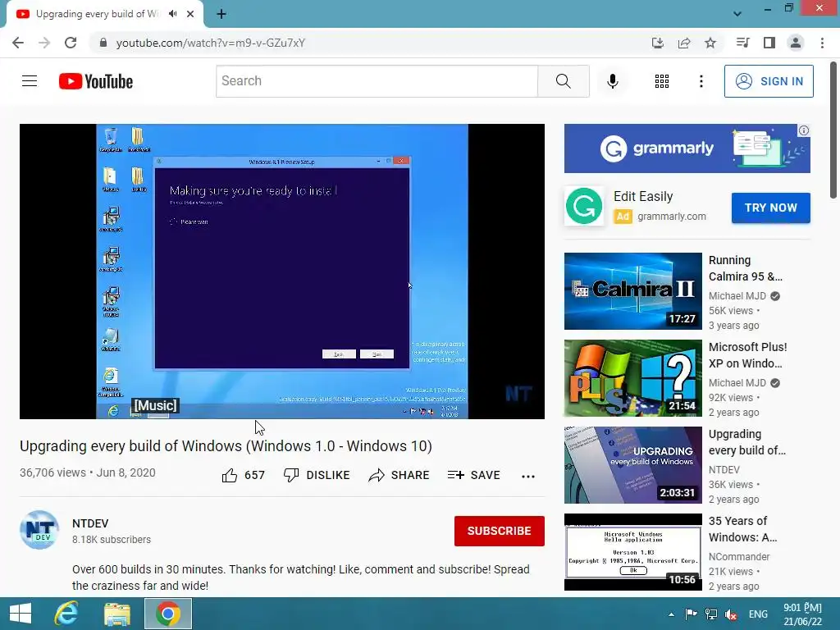Open taskbar clock showing 9:01 PM
The width and height of the screenshot is (840, 630).
point(802,614)
